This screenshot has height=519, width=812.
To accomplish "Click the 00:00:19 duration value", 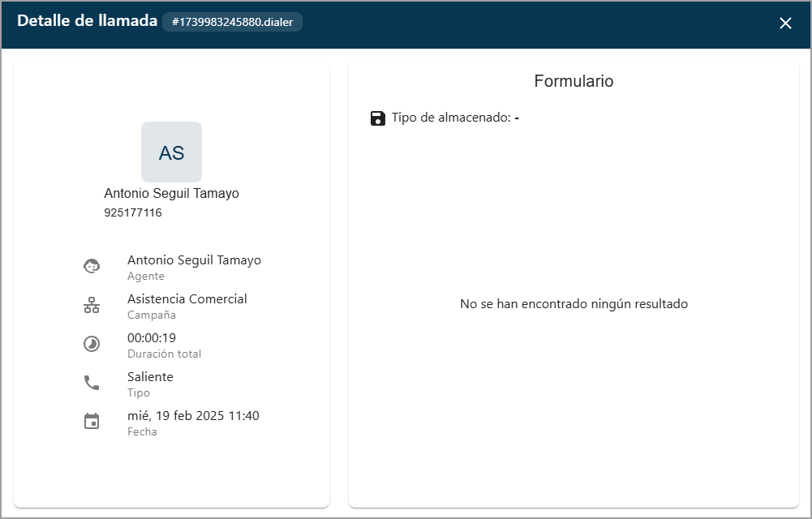I will pos(152,338).
